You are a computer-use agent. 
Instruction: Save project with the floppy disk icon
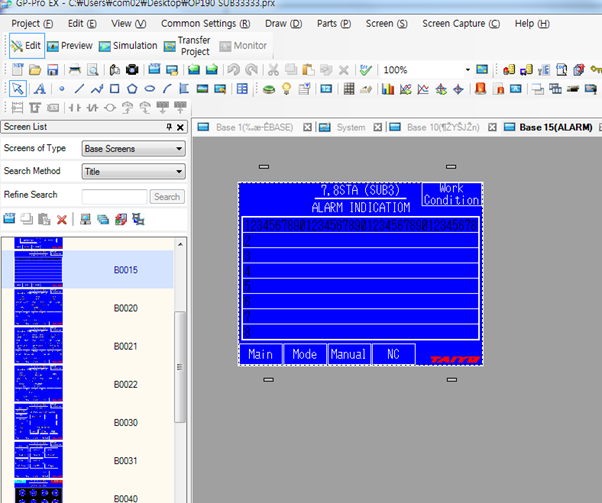53,70
